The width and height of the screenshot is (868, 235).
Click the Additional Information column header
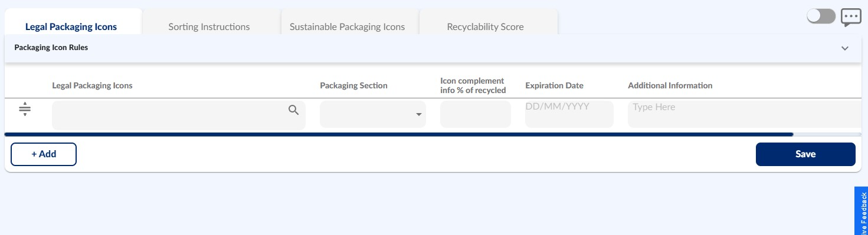[670, 85]
